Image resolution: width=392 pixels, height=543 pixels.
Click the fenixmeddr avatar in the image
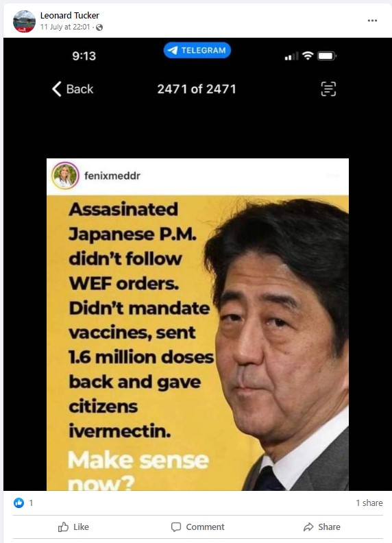65,176
